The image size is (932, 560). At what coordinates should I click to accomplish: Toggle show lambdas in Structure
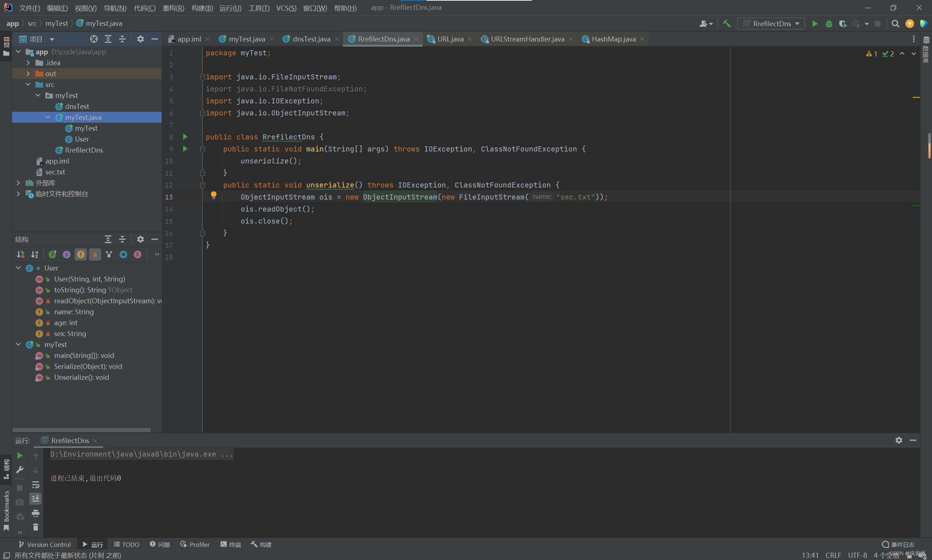click(x=137, y=255)
